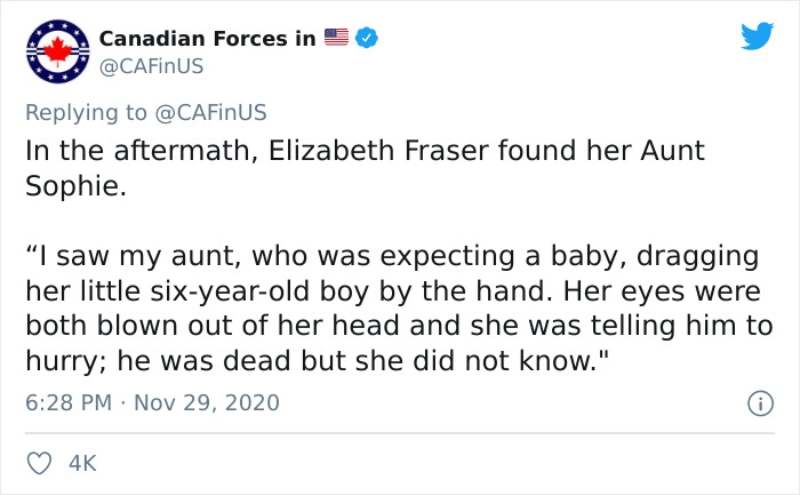Image resolution: width=800 pixels, height=495 pixels.
Task: Click the word 'Sophie.' in the tweet
Action: (76, 186)
